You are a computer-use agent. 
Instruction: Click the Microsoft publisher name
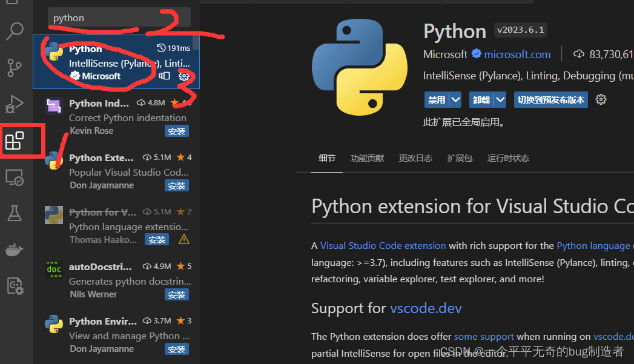point(445,54)
